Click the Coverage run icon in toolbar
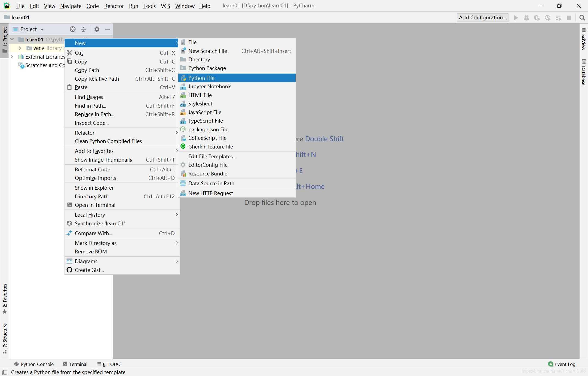 (x=537, y=18)
